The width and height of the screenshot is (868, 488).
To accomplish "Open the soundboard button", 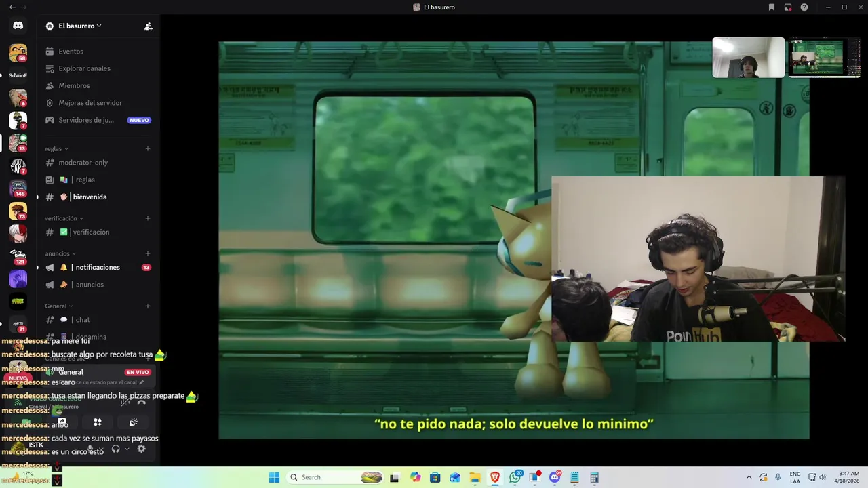I will 134,422.
